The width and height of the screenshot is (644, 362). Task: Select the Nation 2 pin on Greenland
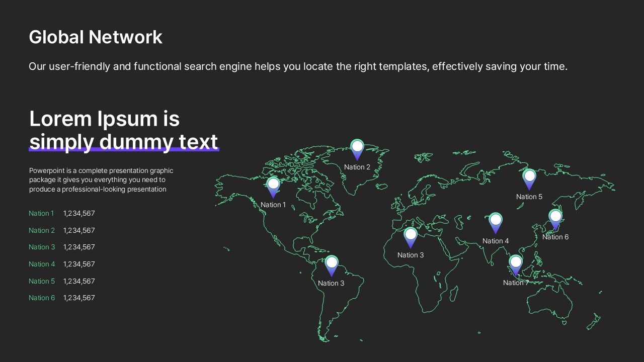[x=357, y=148]
